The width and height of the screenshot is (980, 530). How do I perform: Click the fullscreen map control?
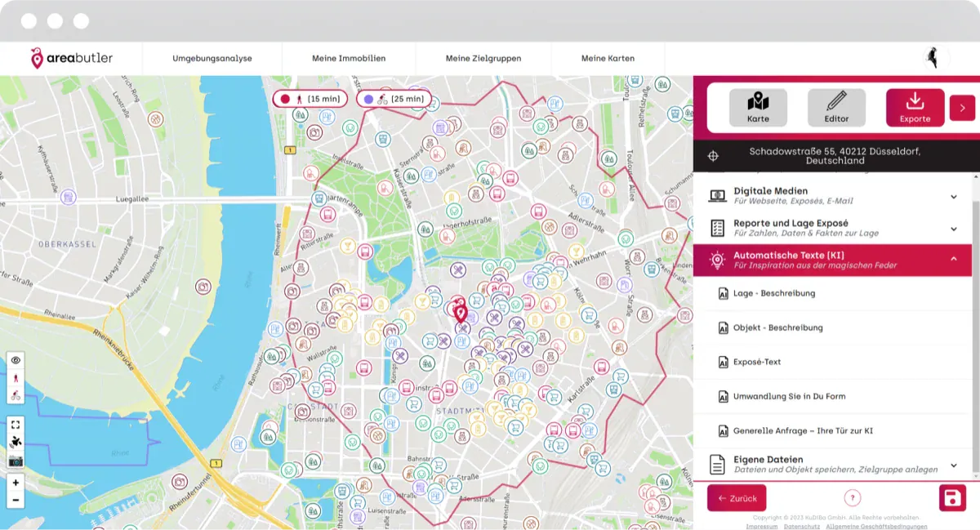16,425
